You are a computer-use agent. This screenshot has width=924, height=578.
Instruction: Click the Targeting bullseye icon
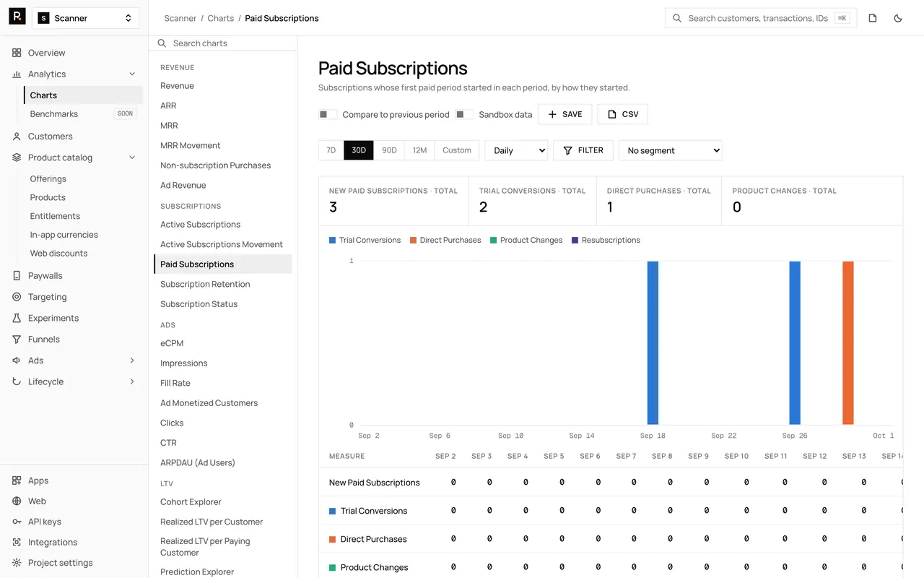(17, 297)
